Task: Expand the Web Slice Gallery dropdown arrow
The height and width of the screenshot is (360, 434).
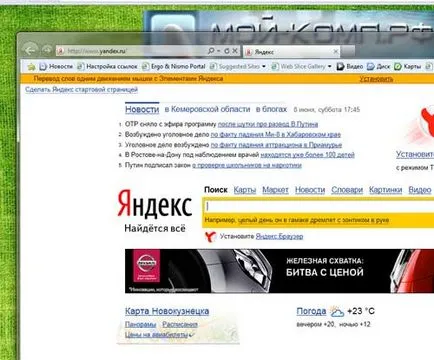Action: point(329,67)
